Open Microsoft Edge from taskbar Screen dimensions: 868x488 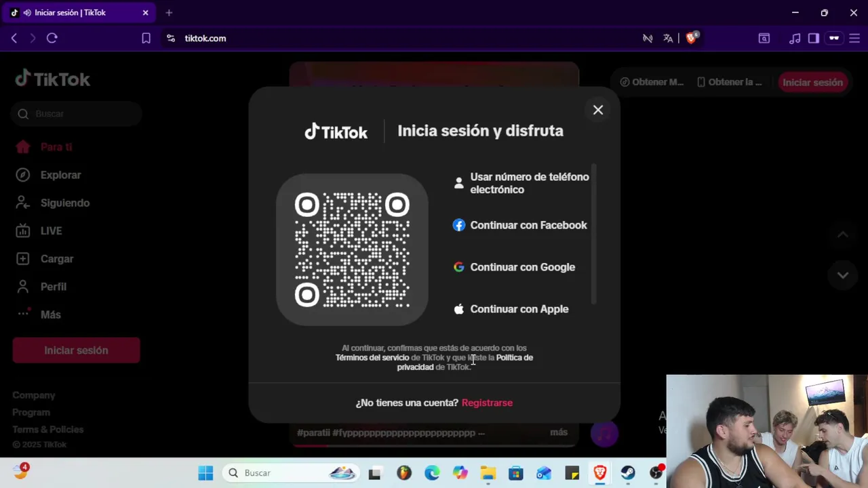coord(432,473)
